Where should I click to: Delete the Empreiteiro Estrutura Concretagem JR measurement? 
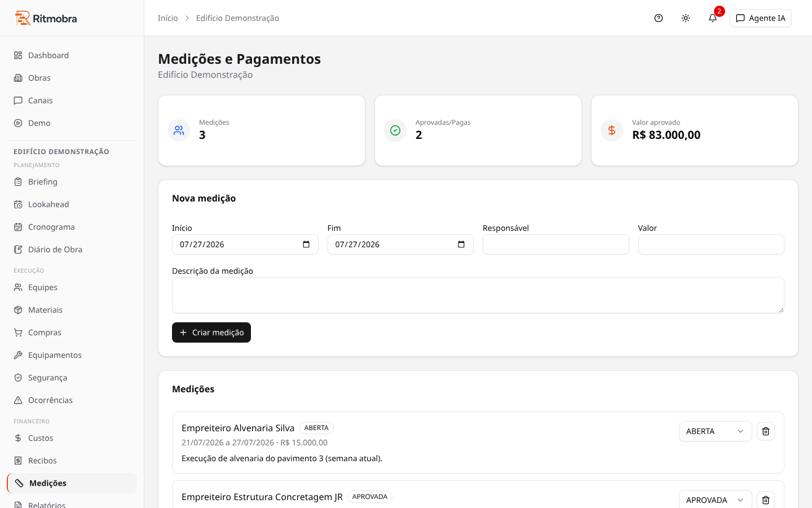[x=766, y=500]
